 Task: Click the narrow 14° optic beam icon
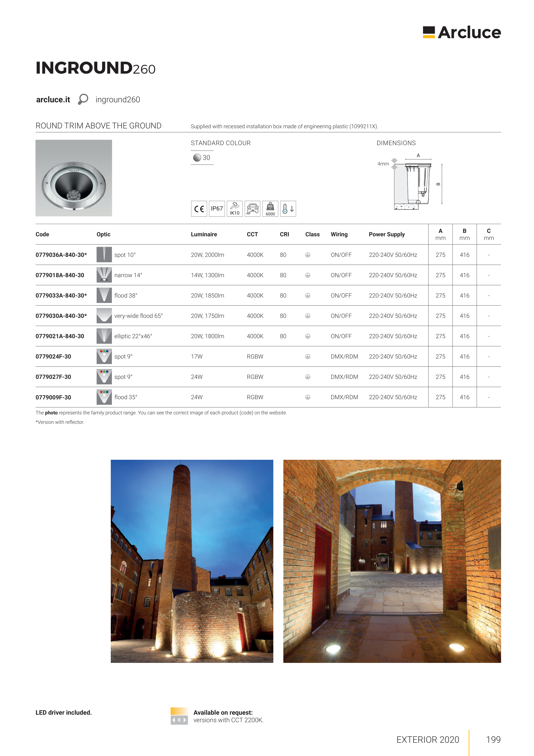tap(104, 275)
